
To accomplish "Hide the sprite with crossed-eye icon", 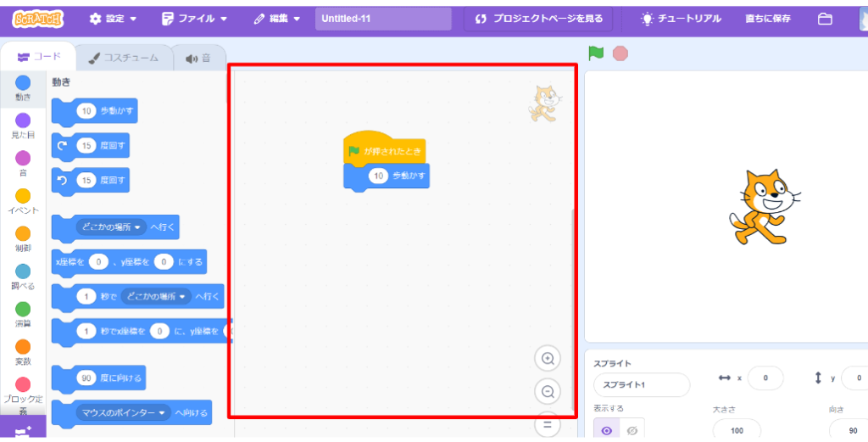I will click(x=632, y=430).
